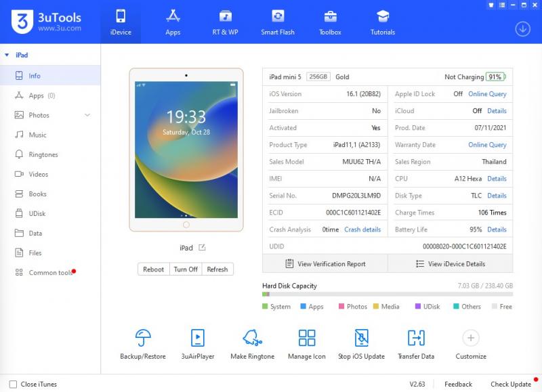Click the 256GB storage badge
Screen dimensions: 542x392
coord(318,77)
